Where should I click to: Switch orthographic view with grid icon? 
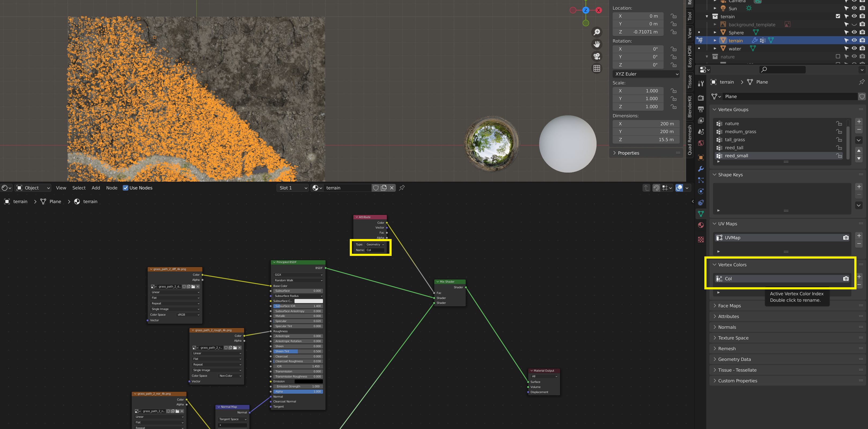tap(597, 68)
